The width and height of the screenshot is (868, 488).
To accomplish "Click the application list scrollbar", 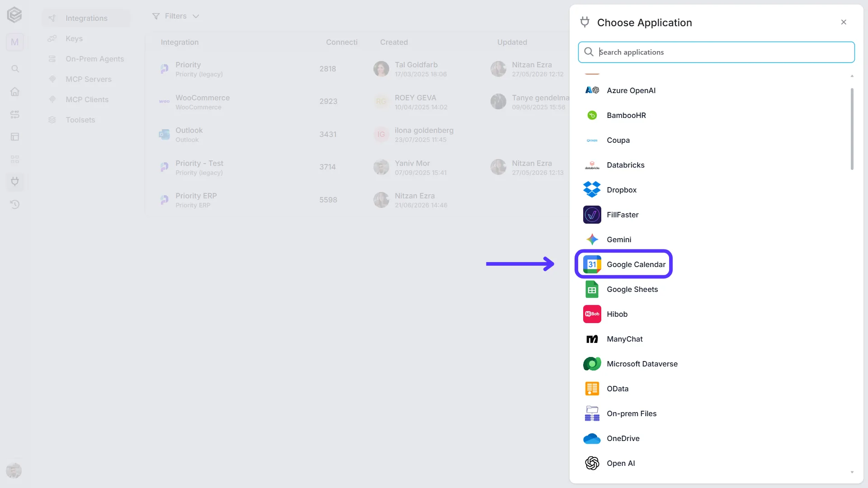I will click(x=852, y=129).
